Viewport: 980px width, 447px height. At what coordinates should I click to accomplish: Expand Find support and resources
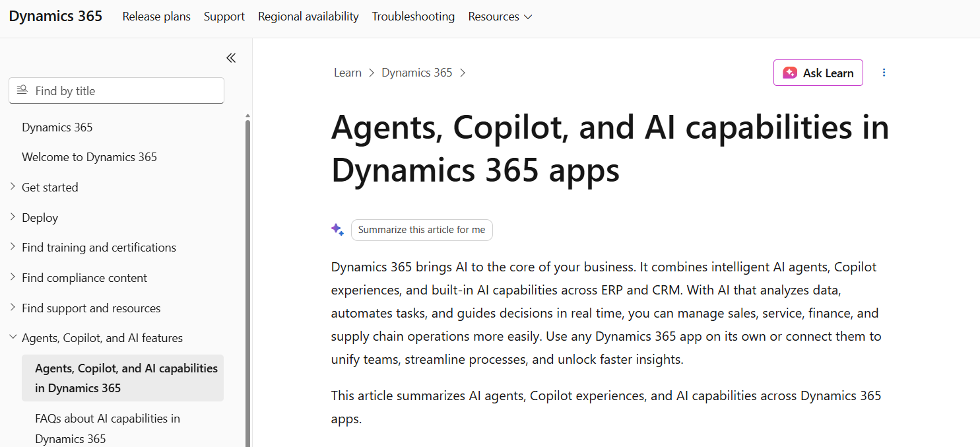[13, 308]
